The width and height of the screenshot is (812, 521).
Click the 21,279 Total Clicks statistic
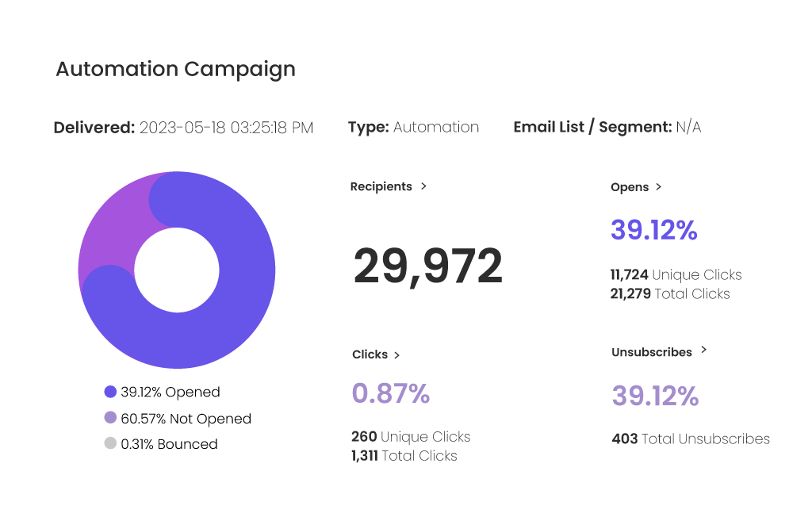(x=669, y=293)
